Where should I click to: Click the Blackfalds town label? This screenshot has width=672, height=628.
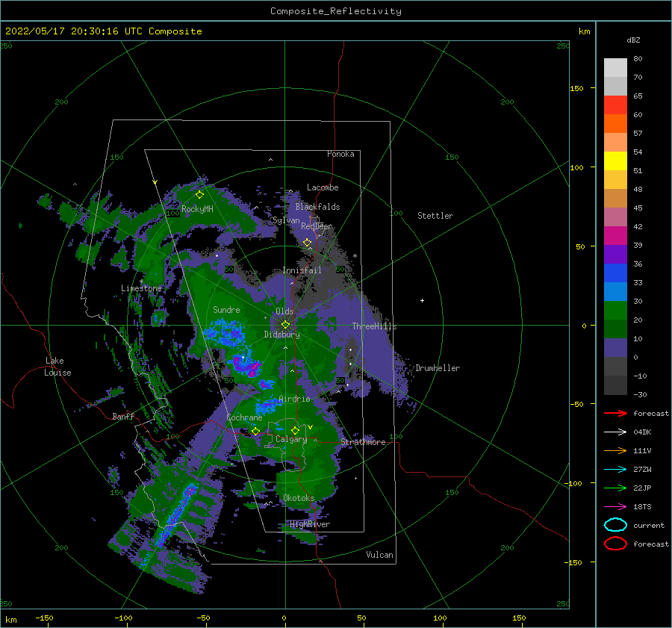[317, 207]
